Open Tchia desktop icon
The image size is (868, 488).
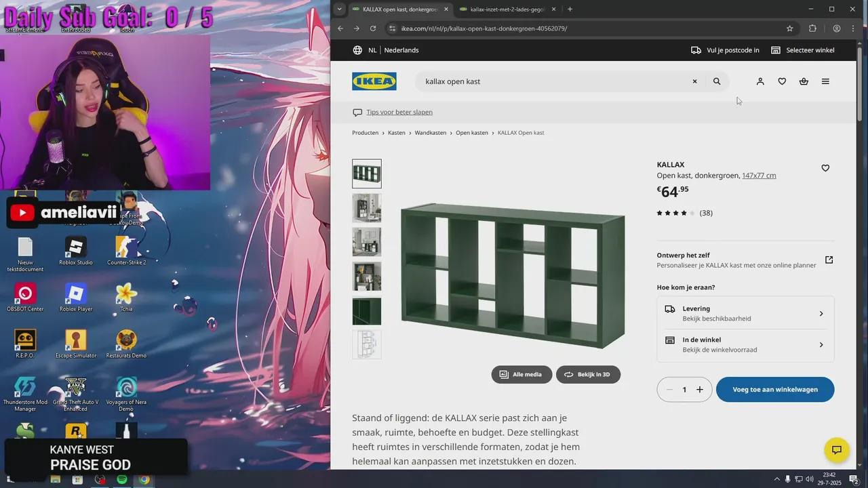click(126, 298)
